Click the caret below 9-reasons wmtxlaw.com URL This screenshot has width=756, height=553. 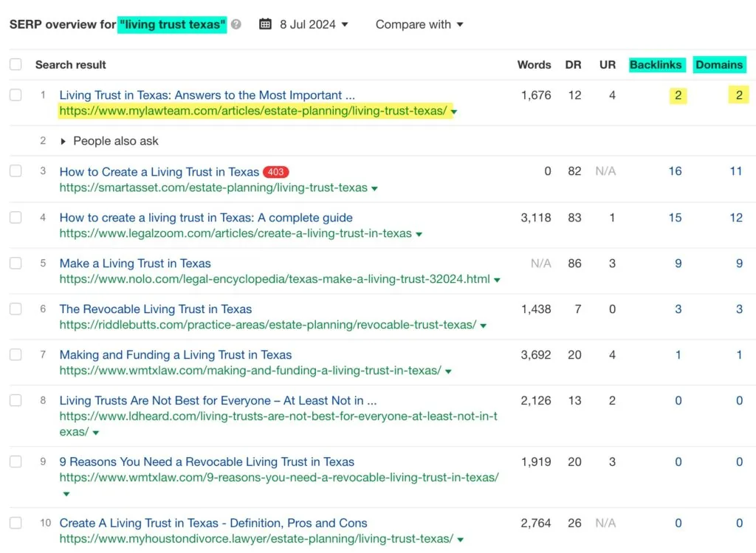tap(66, 494)
